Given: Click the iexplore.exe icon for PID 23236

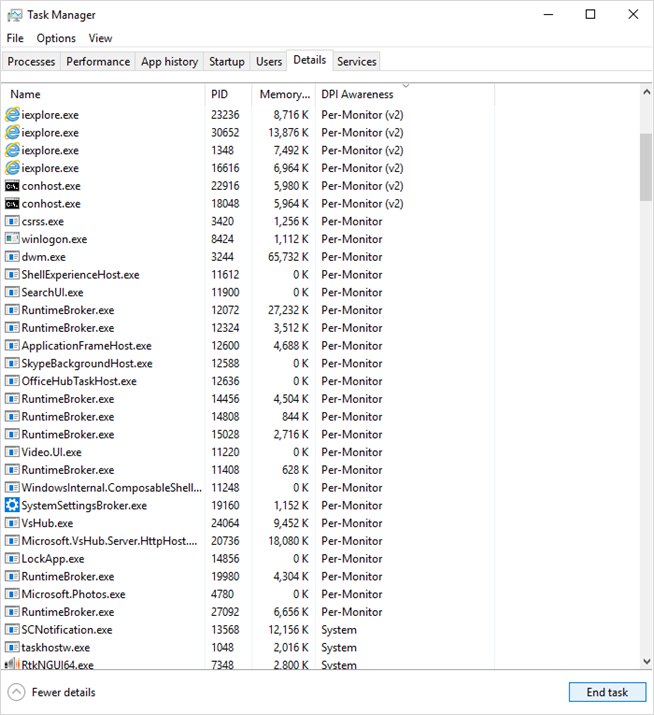Looking at the screenshot, I should pyautogui.click(x=12, y=114).
